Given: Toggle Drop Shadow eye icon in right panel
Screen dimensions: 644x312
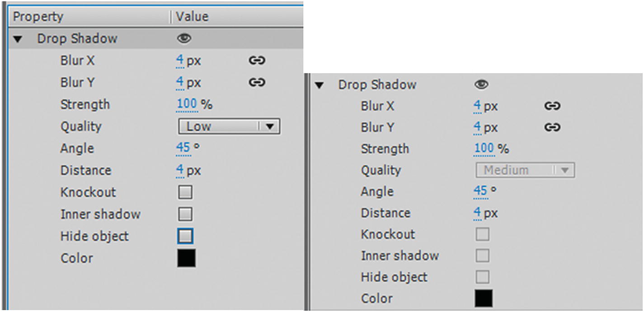Looking at the screenshot, I should click(x=481, y=84).
